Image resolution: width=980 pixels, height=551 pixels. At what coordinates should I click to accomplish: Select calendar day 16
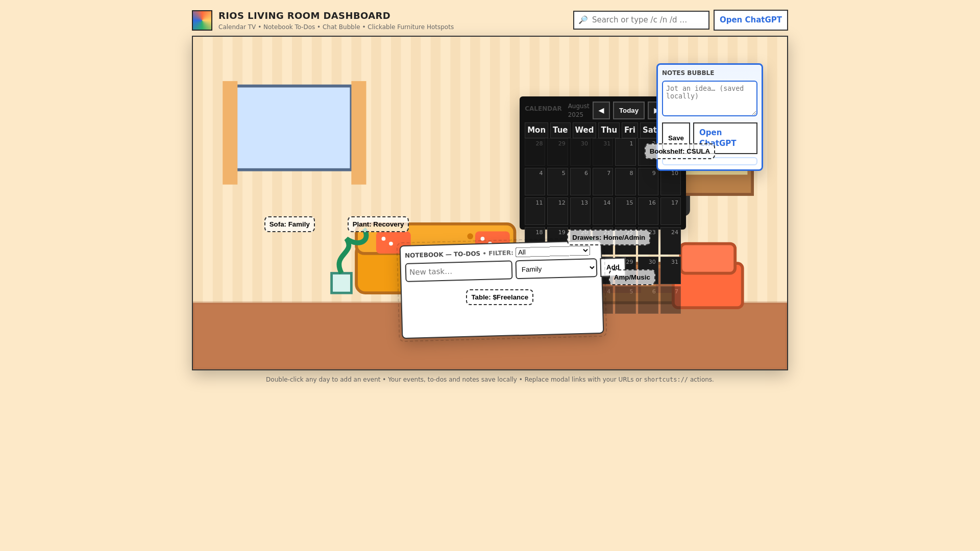(648, 211)
